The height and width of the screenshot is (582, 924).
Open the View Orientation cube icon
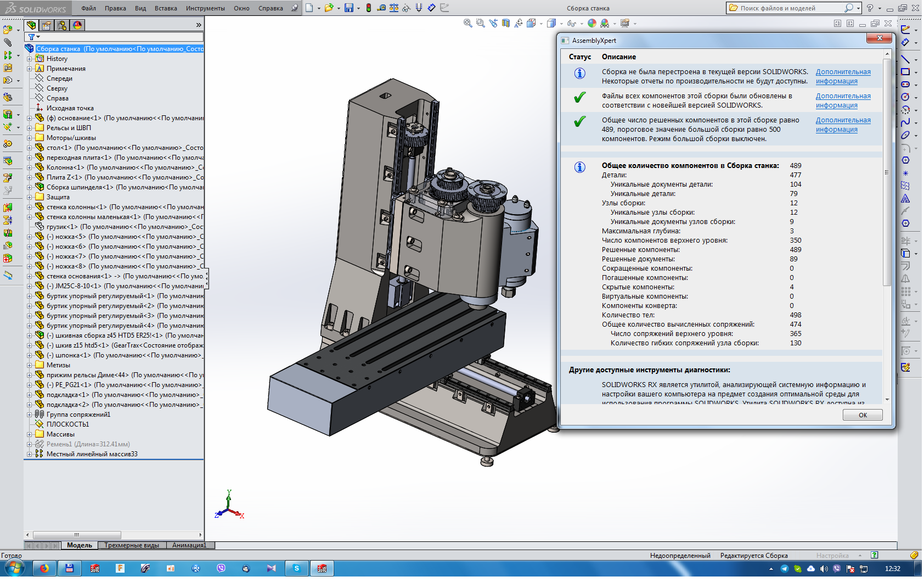(531, 23)
